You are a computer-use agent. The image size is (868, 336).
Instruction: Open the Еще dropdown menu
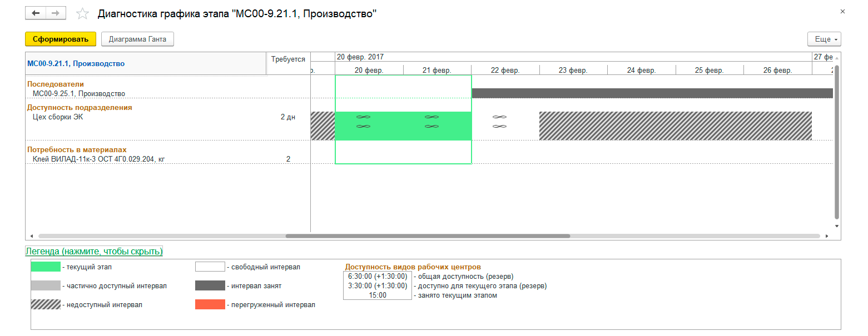[824, 39]
